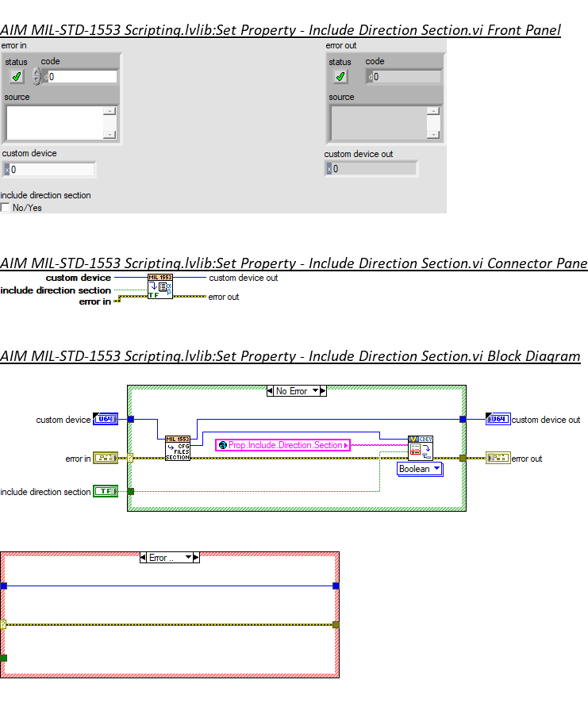Go to next case in Error structure

coord(196,558)
